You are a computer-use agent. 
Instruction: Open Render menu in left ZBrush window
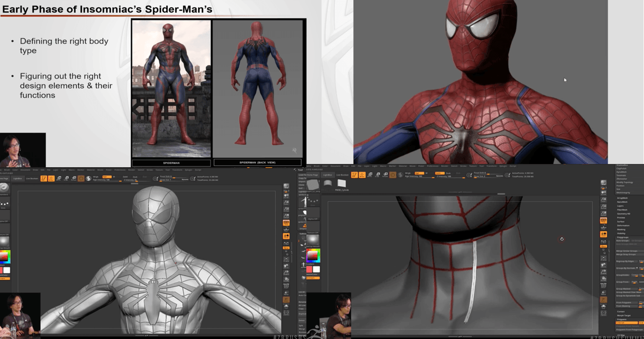coord(132,170)
